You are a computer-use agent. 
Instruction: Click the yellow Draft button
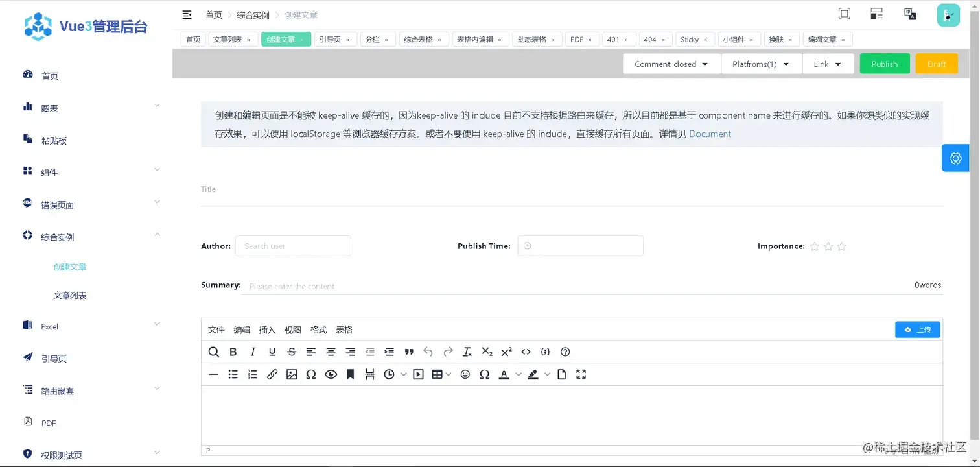(x=937, y=64)
